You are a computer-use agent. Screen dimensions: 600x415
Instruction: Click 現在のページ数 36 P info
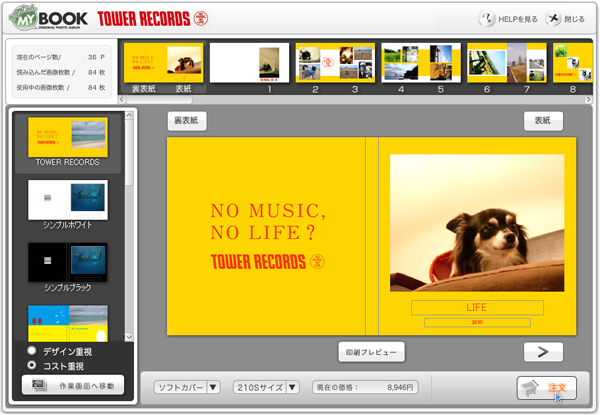[x=60, y=57]
